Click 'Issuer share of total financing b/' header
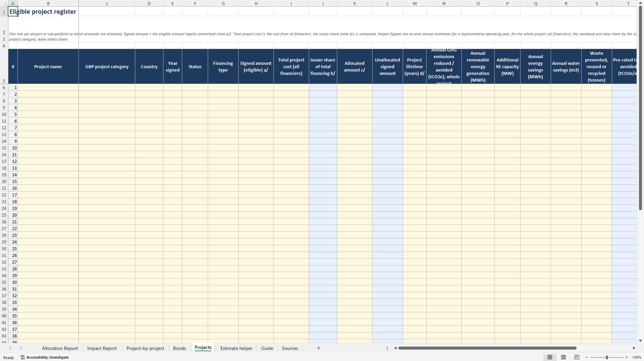644x361 pixels. tap(323, 66)
